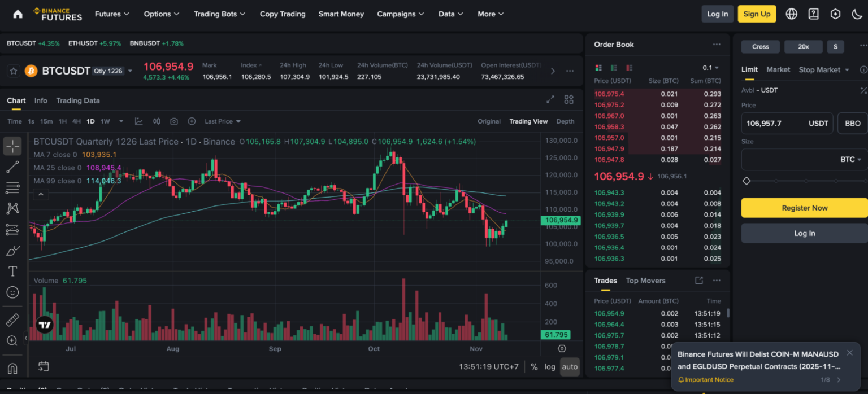868x394 pixels.
Task: Select the trend line drawing tool
Action: point(12,167)
